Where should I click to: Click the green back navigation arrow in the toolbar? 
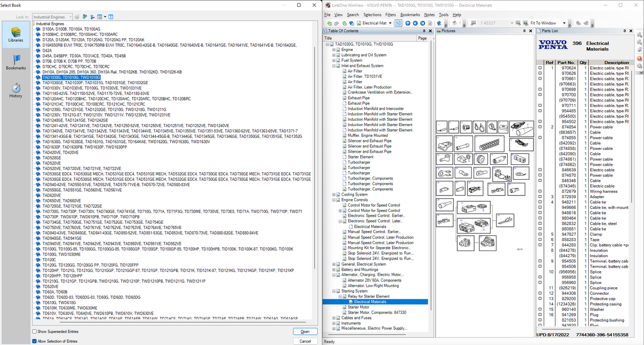coord(329,23)
